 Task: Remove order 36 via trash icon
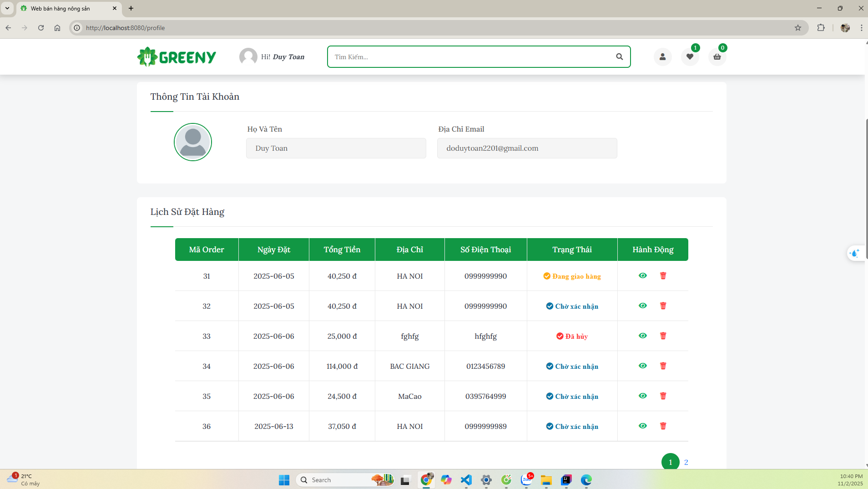coord(663,426)
